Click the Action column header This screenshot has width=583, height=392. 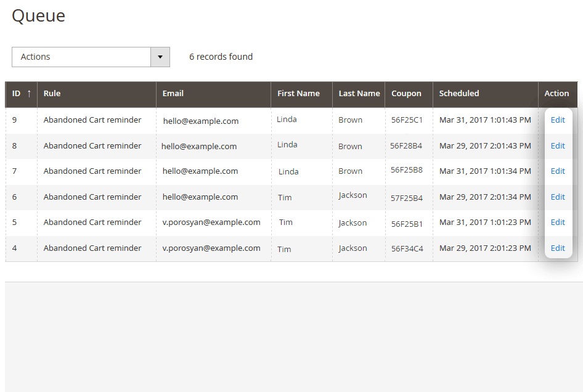[x=556, y=93]
